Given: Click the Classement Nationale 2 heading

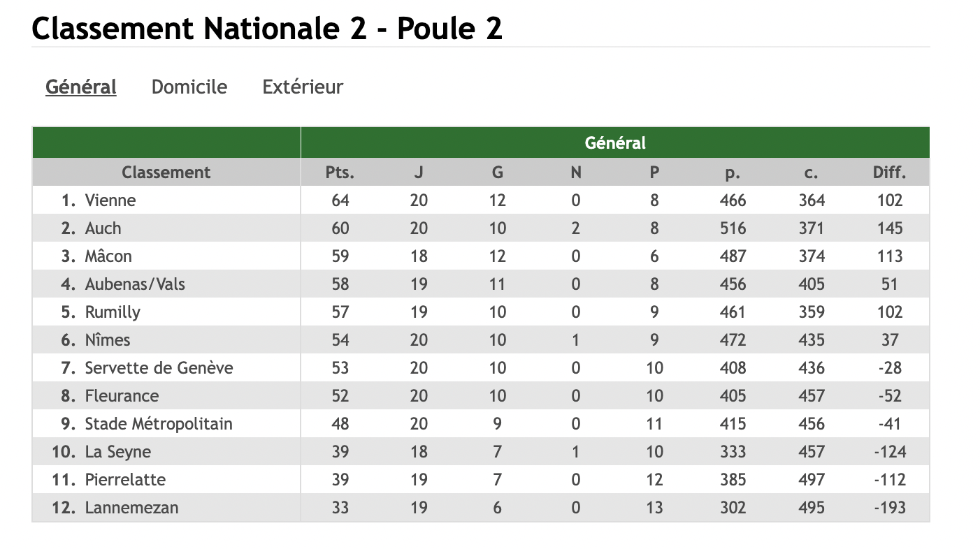Looking at the screenshot, I should pyautogui.click(x=267, y=29).
